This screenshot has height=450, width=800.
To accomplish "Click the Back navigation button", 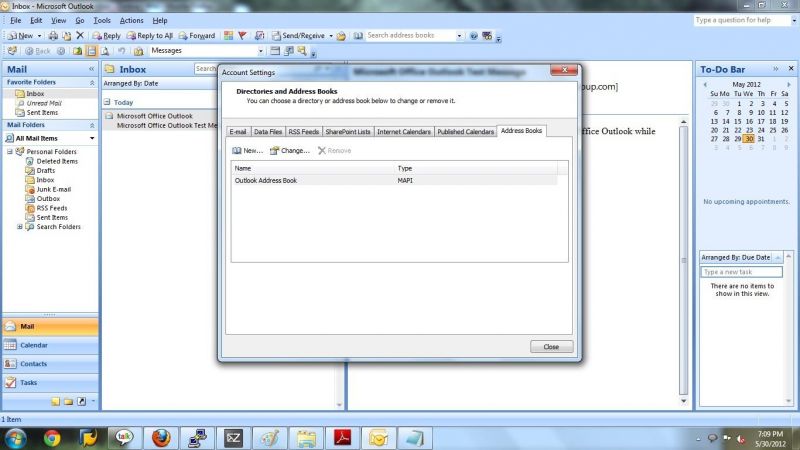I will coord(38,51).
